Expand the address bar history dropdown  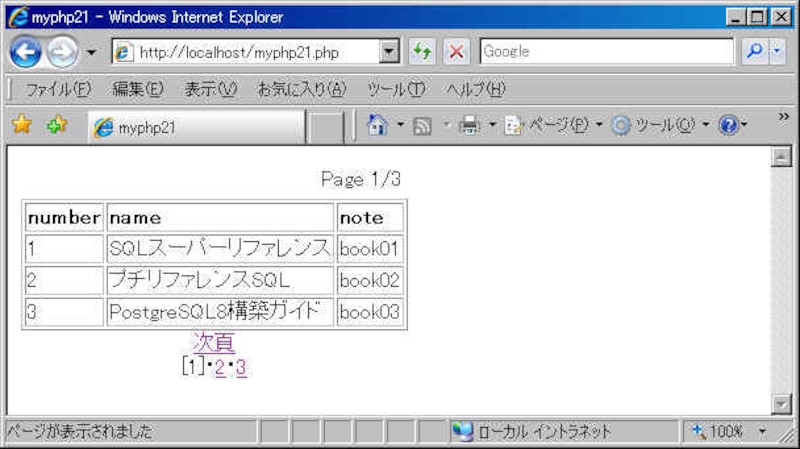(x=389, y=52)
